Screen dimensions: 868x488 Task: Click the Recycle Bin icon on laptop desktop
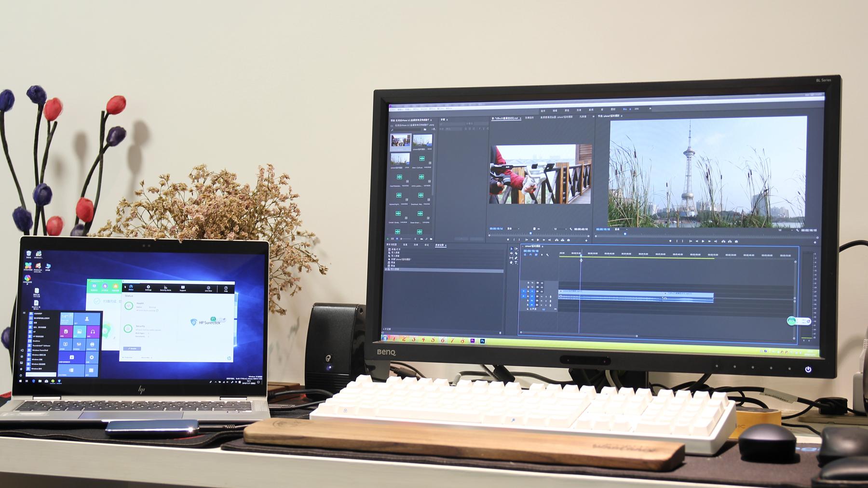point(28,254)
